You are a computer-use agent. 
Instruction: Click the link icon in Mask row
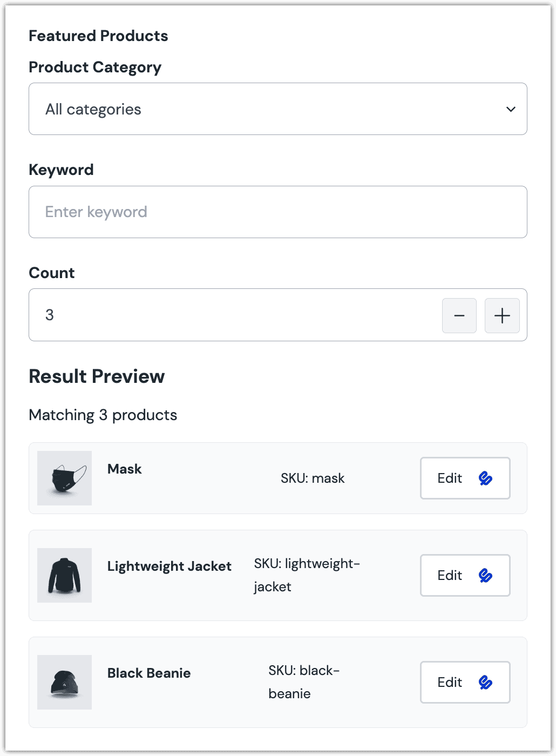click(485, 478)
